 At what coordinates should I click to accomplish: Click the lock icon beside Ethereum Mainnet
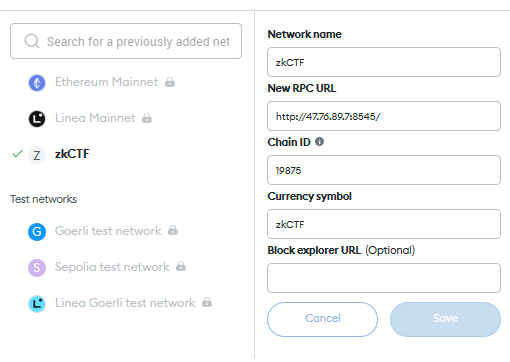pyautogui.click(x=170, y=82)
